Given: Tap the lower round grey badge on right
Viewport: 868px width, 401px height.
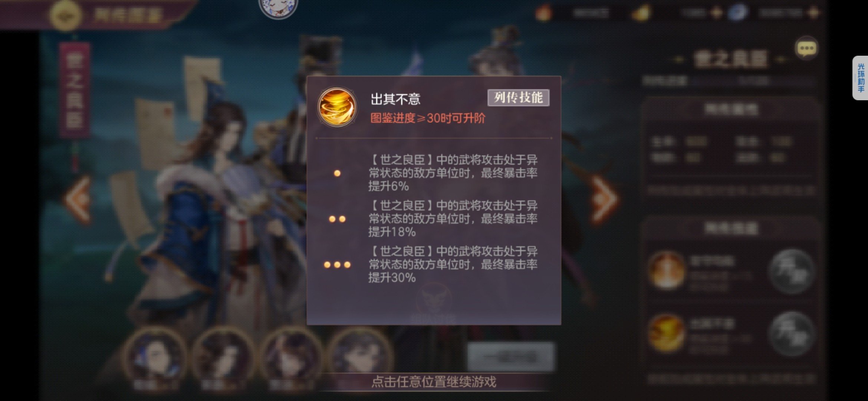Looking at the screenshot, I should tap(792, 334).
